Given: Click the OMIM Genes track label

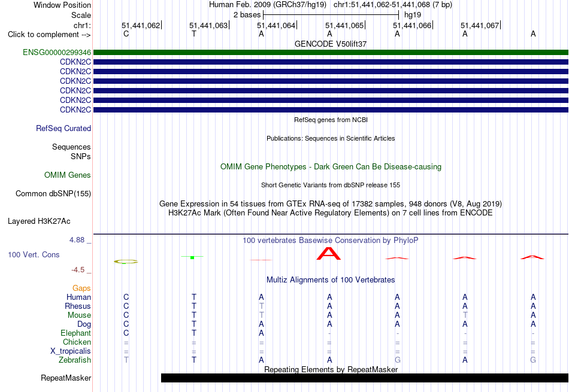Looking at the screenshot, I should click(x=67, y=175).
